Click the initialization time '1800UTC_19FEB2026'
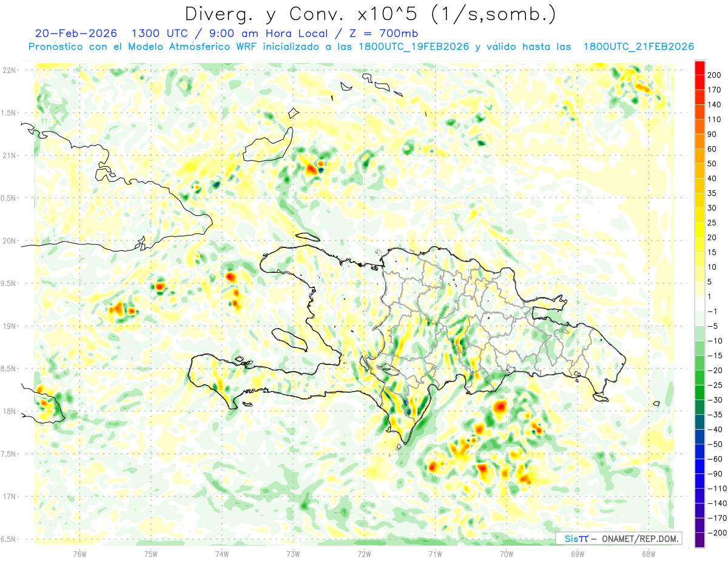The height and width of the screenshot is (562, 728). (x=414, y=47)
